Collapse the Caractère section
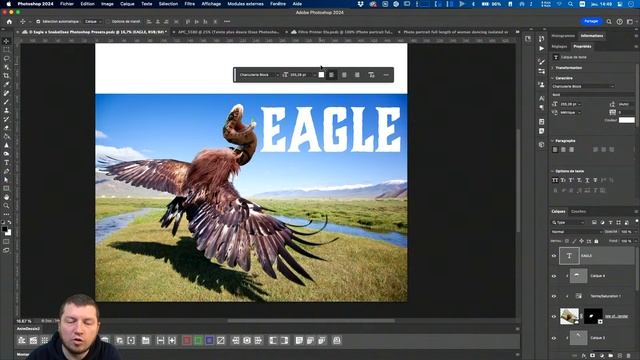Screen dimensions: 640x360 [553, 78]
